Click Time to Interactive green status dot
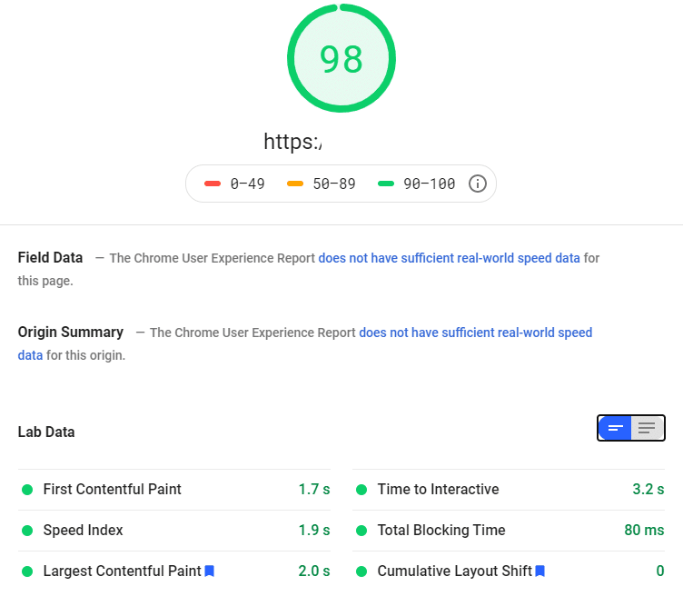This screenshot has height=616, width=683. tap(361, 490)
